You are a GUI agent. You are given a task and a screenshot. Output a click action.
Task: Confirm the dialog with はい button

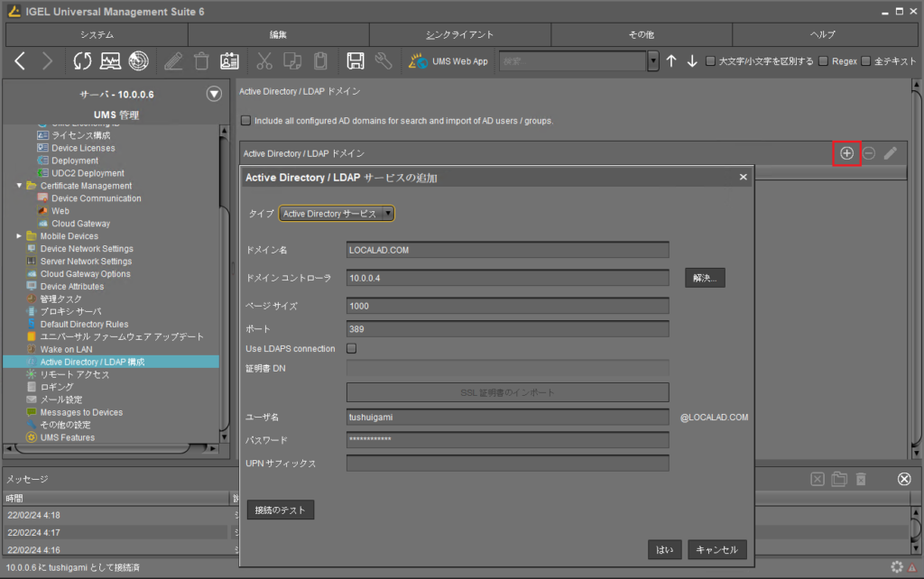665,549
